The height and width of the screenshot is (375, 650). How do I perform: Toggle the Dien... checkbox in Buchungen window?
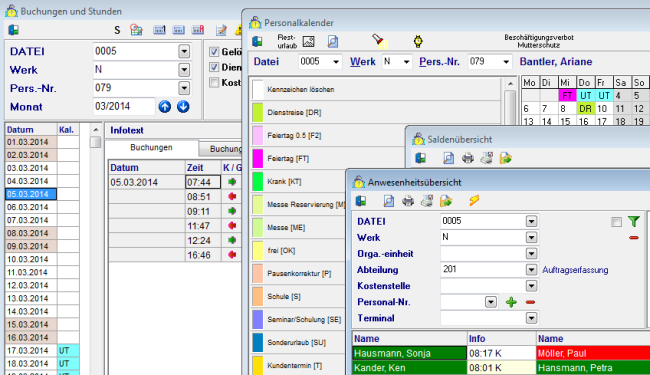tap(214, 67)
